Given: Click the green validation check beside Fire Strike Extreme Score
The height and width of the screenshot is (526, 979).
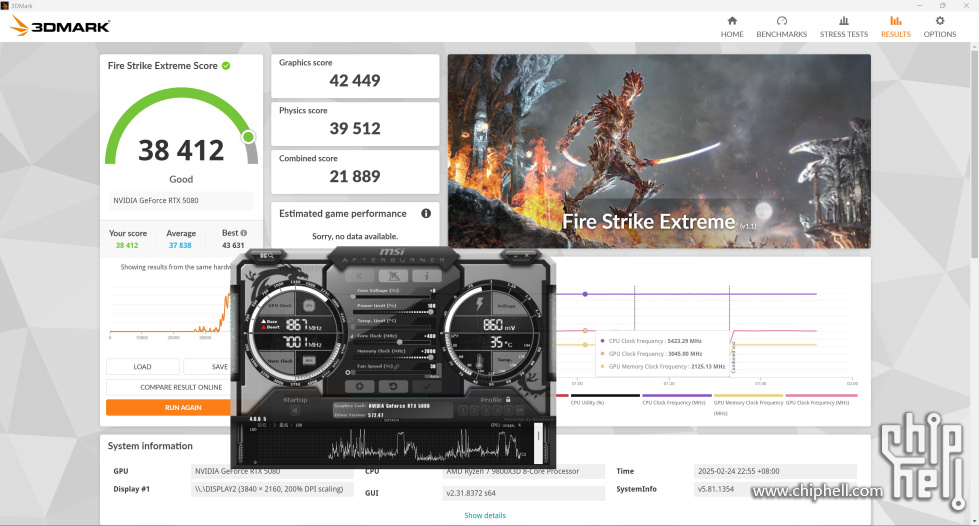Looking at the screenshot, I should (226, 66).
